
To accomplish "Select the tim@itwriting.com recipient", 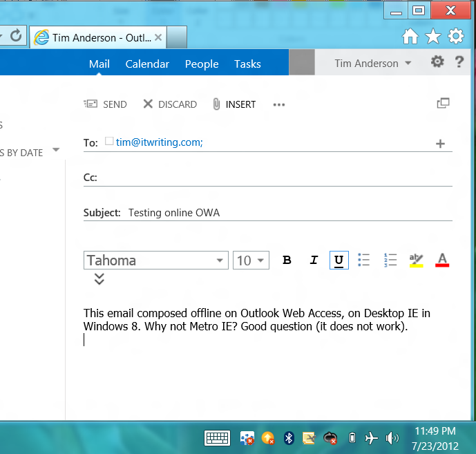I will pos(159,142).
